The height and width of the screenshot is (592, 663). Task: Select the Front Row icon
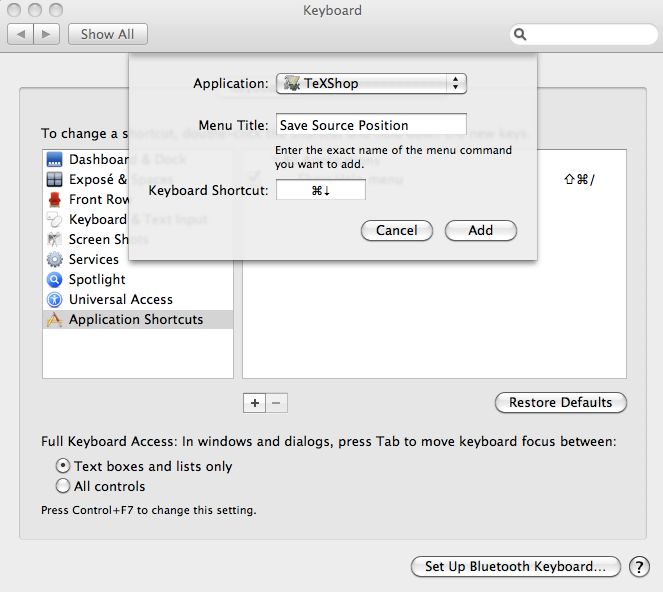pyautogui.click(x=54, y=199)
